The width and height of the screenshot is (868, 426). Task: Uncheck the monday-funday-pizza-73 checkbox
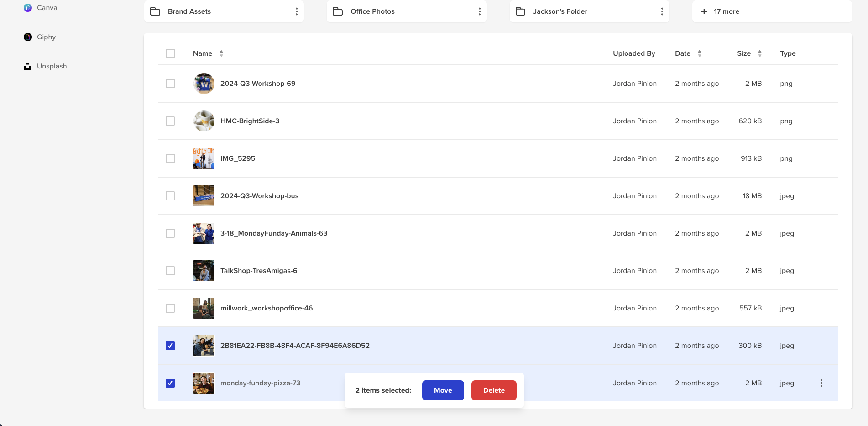(170, 383)
